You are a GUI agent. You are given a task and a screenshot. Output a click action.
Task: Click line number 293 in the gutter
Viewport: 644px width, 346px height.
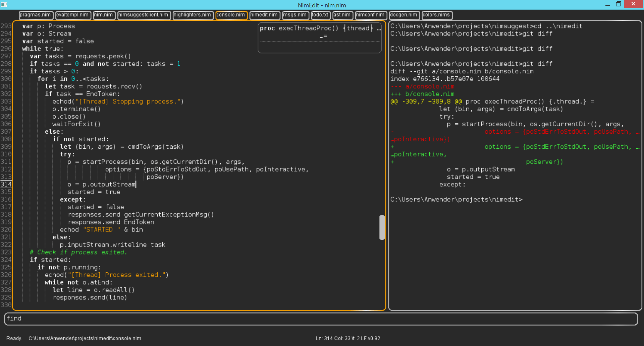(6, 26)
